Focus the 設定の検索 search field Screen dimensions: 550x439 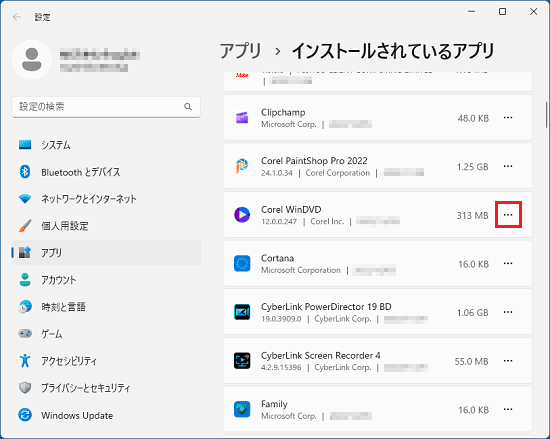[106, 107]
